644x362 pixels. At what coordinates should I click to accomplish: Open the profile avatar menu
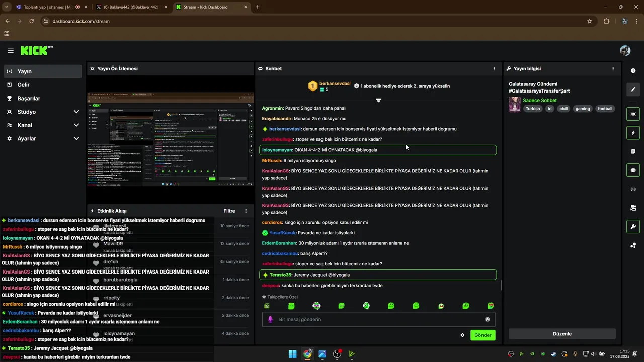[x=625, y=51]
